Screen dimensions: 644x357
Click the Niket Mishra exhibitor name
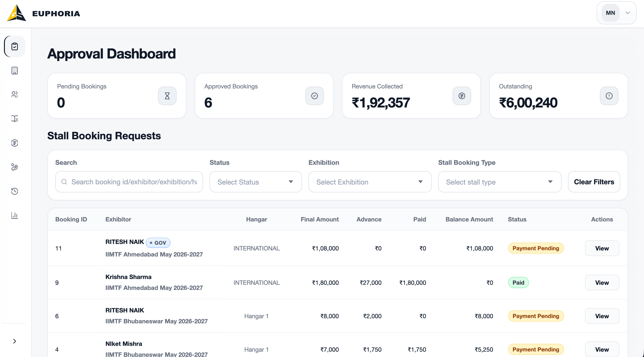(124, 344)
